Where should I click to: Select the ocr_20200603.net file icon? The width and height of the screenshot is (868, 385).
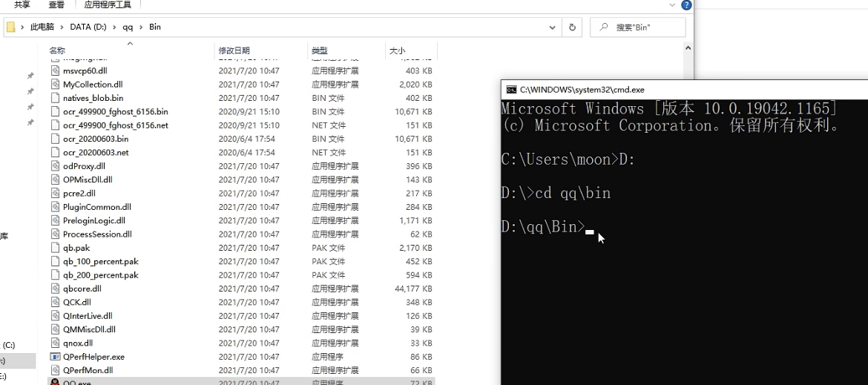coord(54,152)
